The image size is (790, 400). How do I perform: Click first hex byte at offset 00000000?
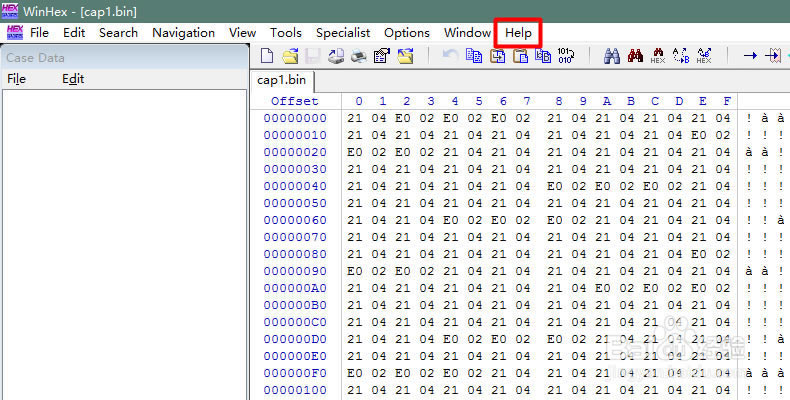[355, 118]
